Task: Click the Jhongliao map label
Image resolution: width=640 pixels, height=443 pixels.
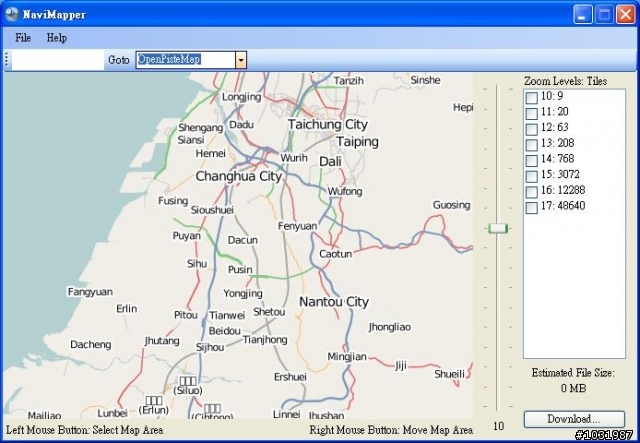Action: point(389,327)
